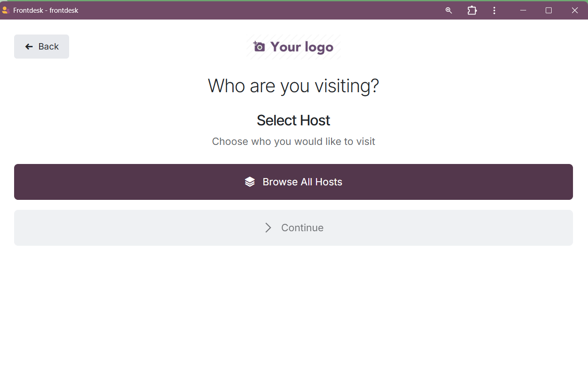Viewport: 588px width, 387px height.
Task: Open the zoom magnifier icon
Action: point(449,10)
